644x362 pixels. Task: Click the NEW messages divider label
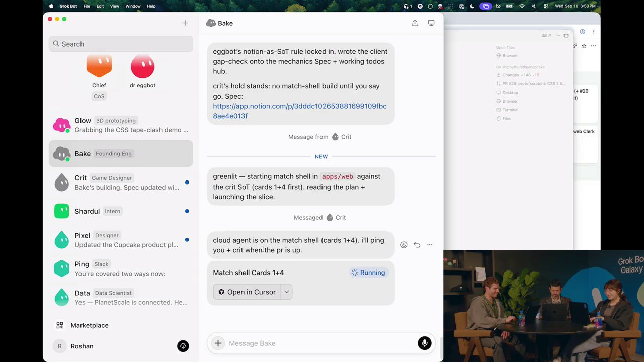coord(321,157)
